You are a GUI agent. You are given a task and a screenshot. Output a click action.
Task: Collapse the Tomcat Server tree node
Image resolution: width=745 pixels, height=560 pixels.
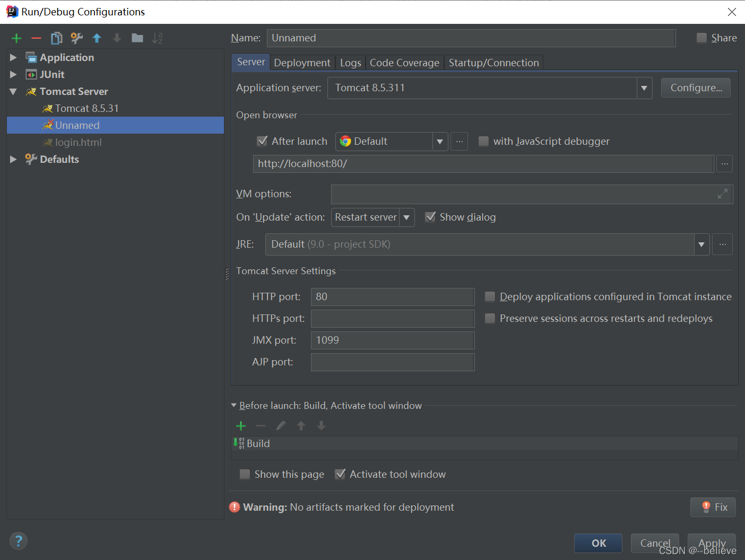(13, 91)
